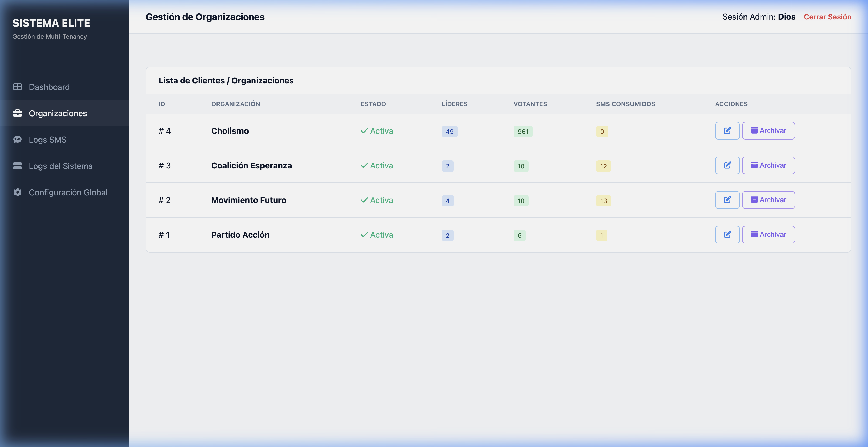This screenshot has height=447, width=868.
Task: Open the Dashboard sidebar item
Action: click(x=64, y=87)
